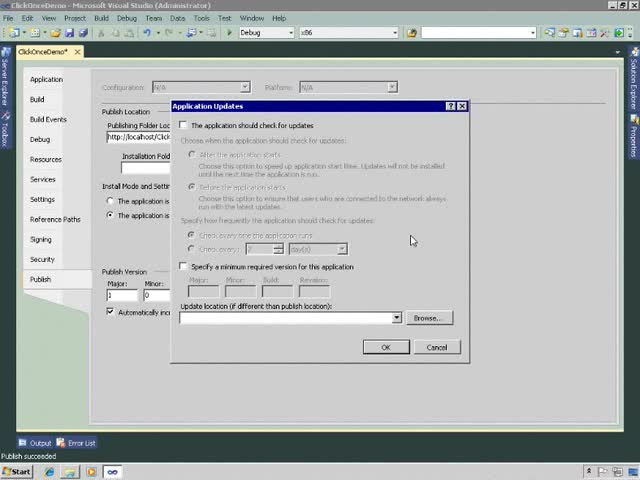Screen dimensions: 640x480
Task: Click the Publishing Folder Location field
Action: pos(138,137)
